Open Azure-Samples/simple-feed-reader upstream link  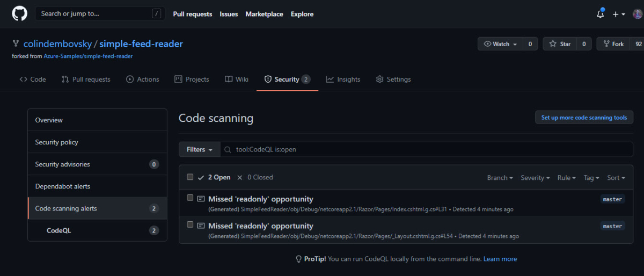point(88,56)
